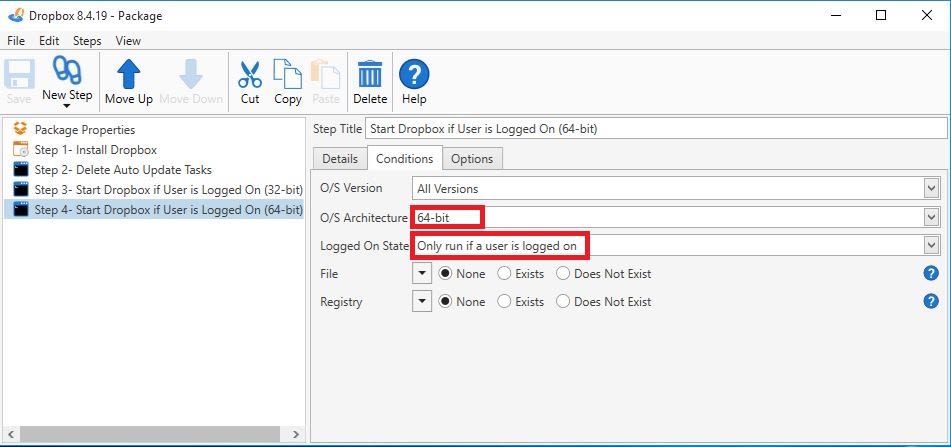Image resolution: width=951 pixels, height=447 pixels.
Task: Click the Help question mark toolbar icon
Action: (414, 75)
